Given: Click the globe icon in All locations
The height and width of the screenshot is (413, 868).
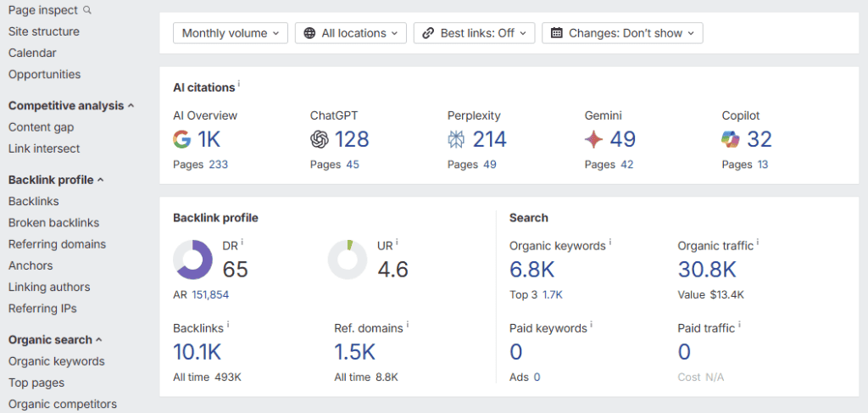Looking at the screenshot, I should coord(310,33).
